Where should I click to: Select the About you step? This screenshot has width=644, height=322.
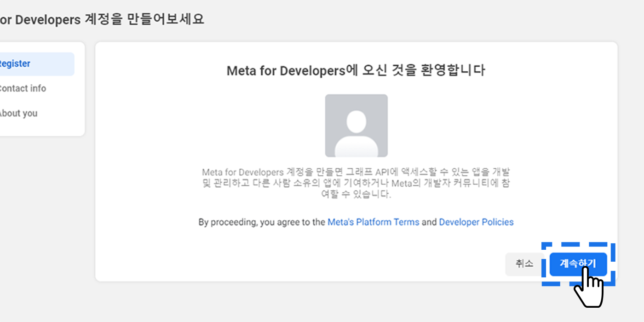[19, 113]
